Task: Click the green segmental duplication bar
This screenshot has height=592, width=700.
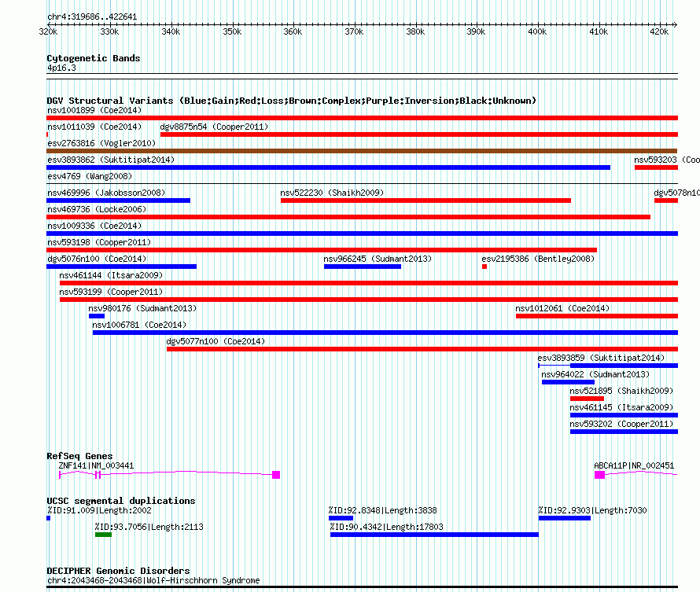Action: [x=103, y=535]
